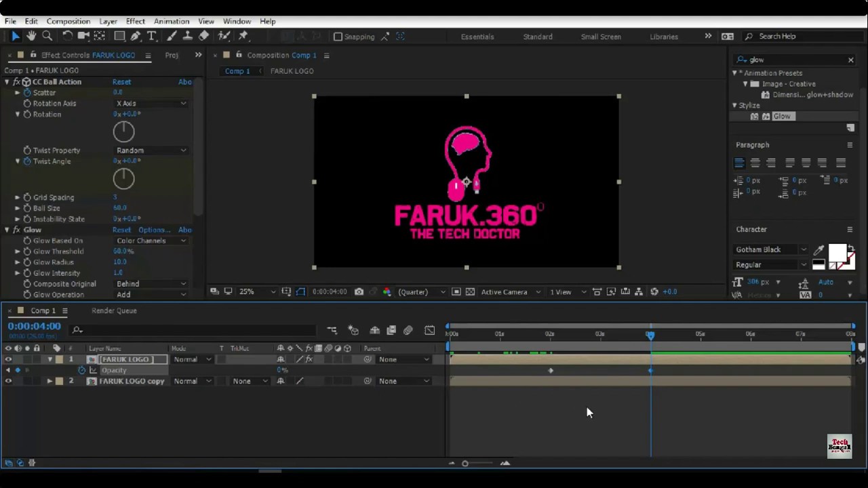Open the Animation menu
Image resolution: width=868 pixels, height=488 pixels.
[x=171, y=21]
